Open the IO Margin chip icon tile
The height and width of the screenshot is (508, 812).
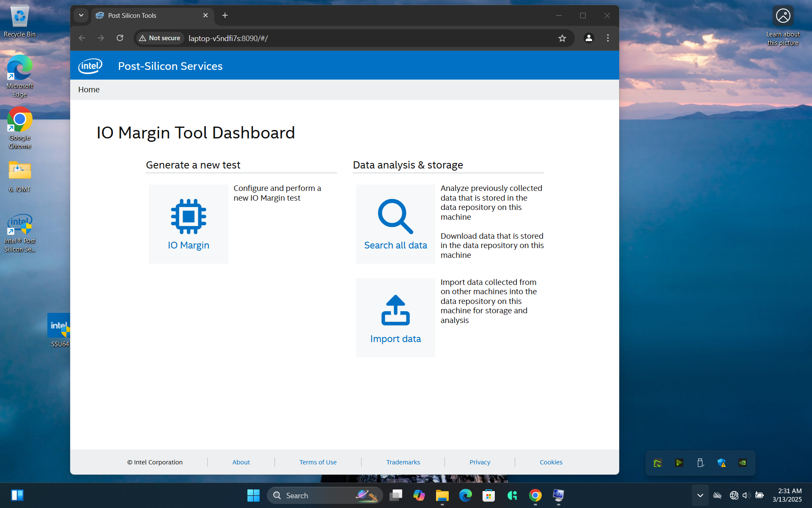point(188,216)
